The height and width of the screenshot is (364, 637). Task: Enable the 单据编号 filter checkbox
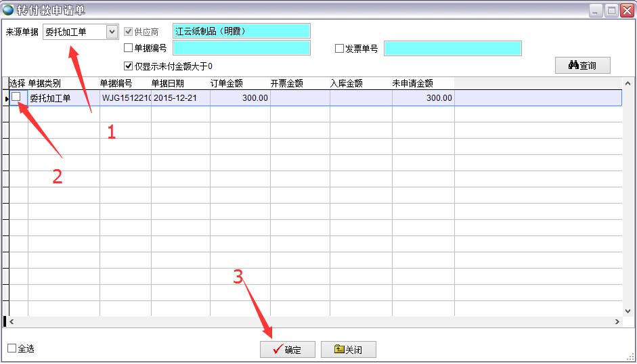coord(129,48)
